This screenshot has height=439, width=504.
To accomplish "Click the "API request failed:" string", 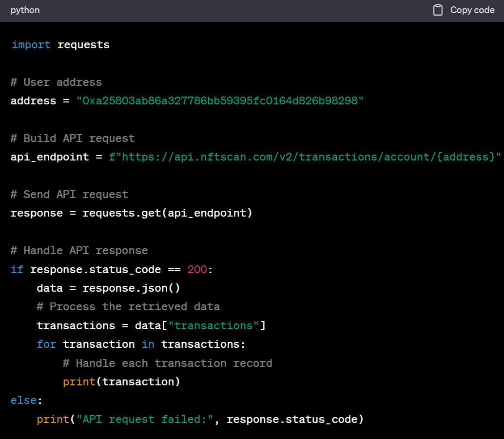I will pos(145,419).
